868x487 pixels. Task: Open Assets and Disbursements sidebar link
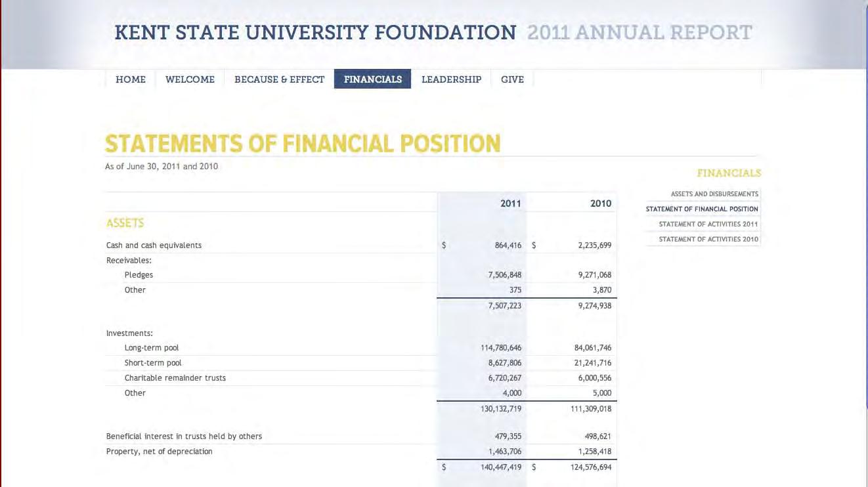pos(714,194)
